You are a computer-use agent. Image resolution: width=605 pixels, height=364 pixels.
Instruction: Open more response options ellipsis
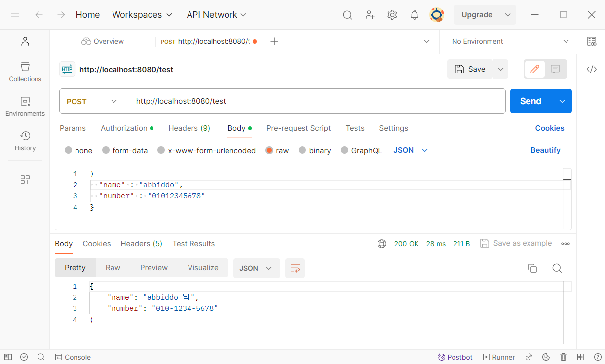tap(566, 243)
